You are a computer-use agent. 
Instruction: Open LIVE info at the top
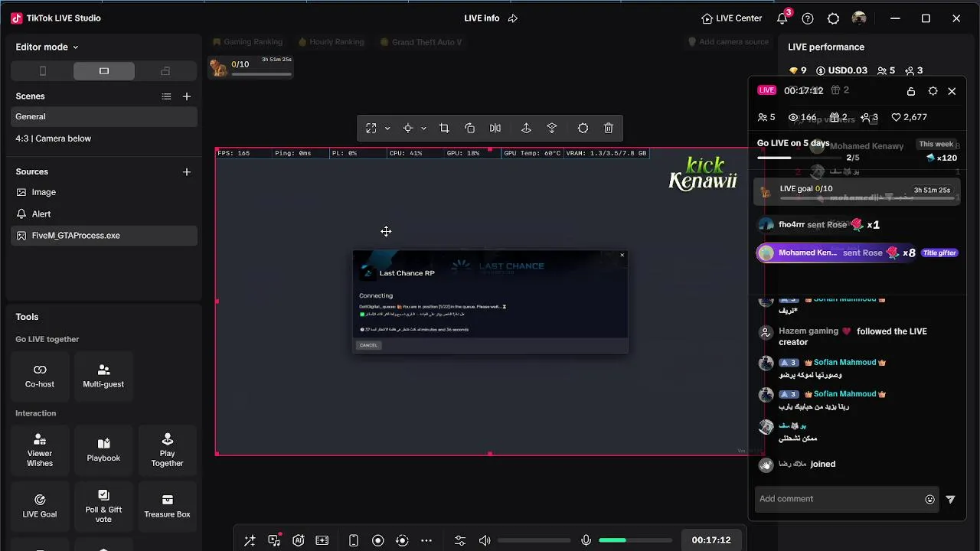482,18
